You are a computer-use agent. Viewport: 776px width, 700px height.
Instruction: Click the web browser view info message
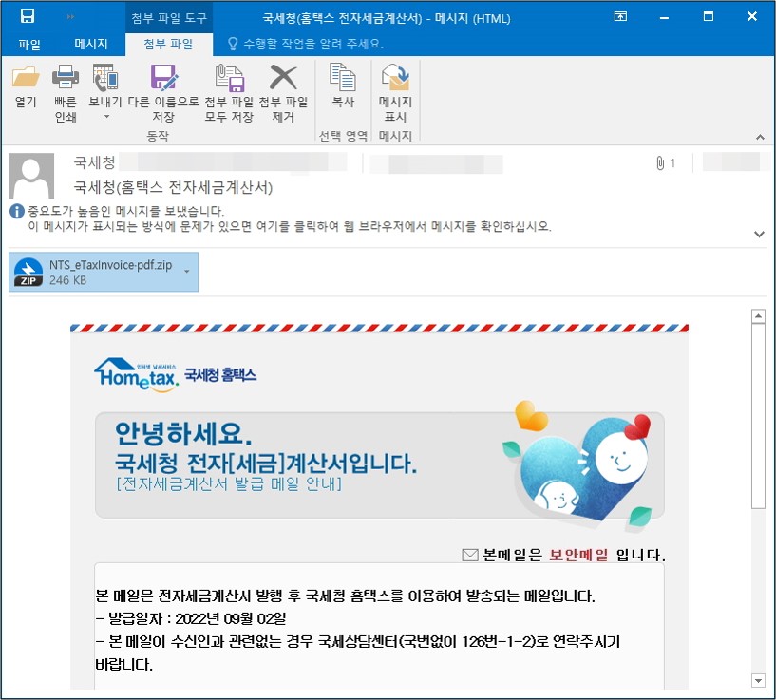click(290, 227)
